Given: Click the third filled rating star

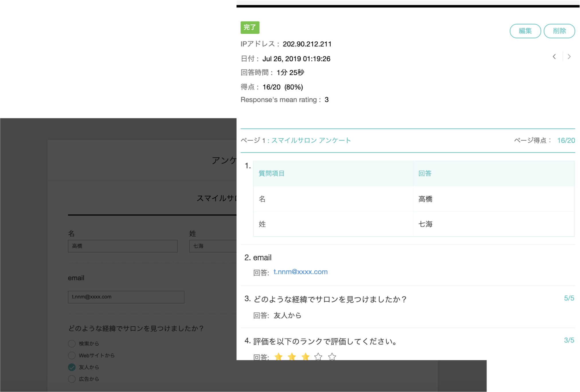Looking at the screenshot, I should coord(305,356).
